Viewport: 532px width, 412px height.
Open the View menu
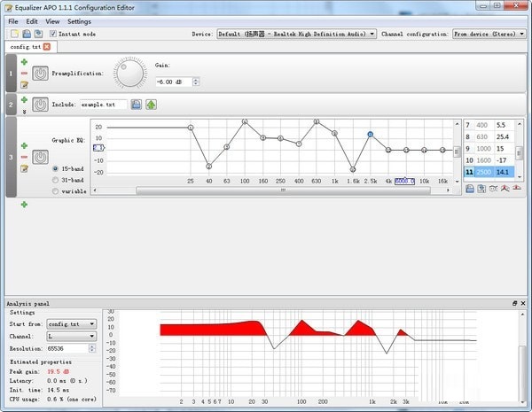point(53,20)
